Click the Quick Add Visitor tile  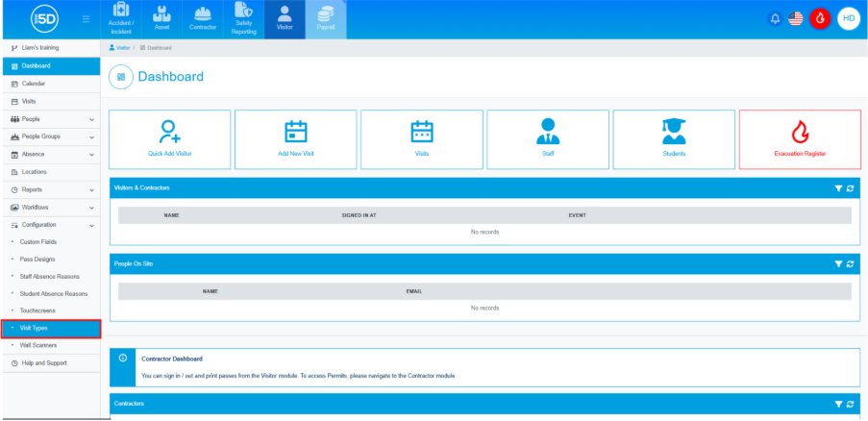pyautogui.click(x=169, y=139)
